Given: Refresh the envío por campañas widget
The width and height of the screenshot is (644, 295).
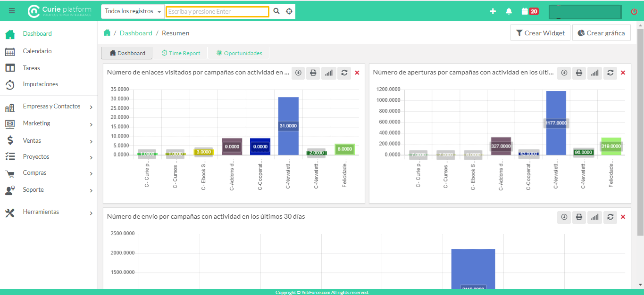Looking at the screenshot, I should (x=611, y=217).
